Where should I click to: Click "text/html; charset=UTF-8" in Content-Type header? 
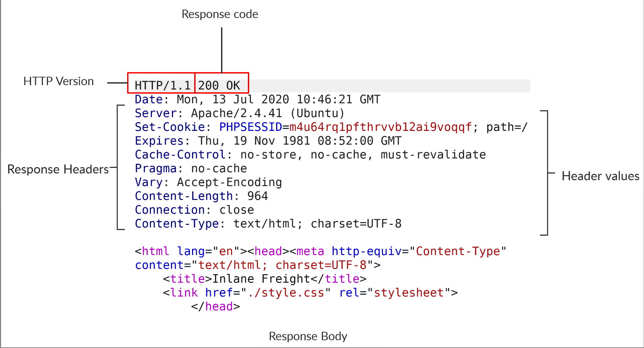pos(317,223)
